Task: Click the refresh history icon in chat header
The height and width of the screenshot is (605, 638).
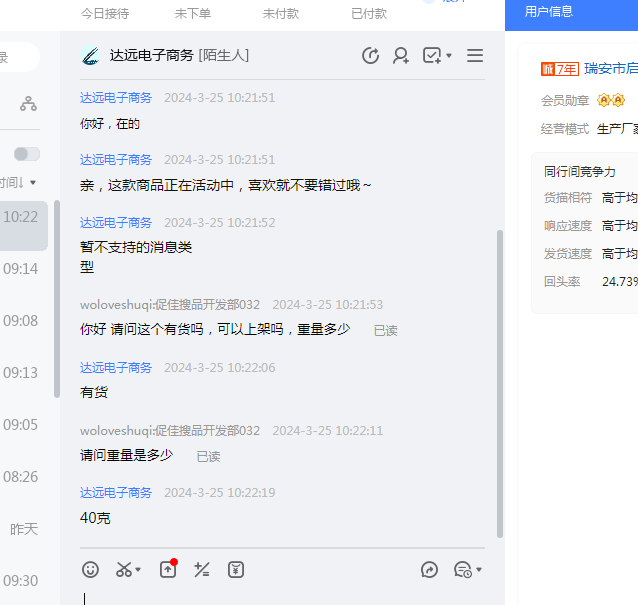Action: 370,56
